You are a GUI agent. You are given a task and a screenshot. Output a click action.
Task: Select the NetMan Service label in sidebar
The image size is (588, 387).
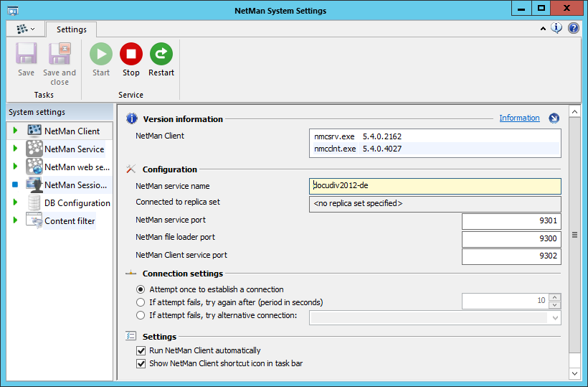tap(75, 149)
